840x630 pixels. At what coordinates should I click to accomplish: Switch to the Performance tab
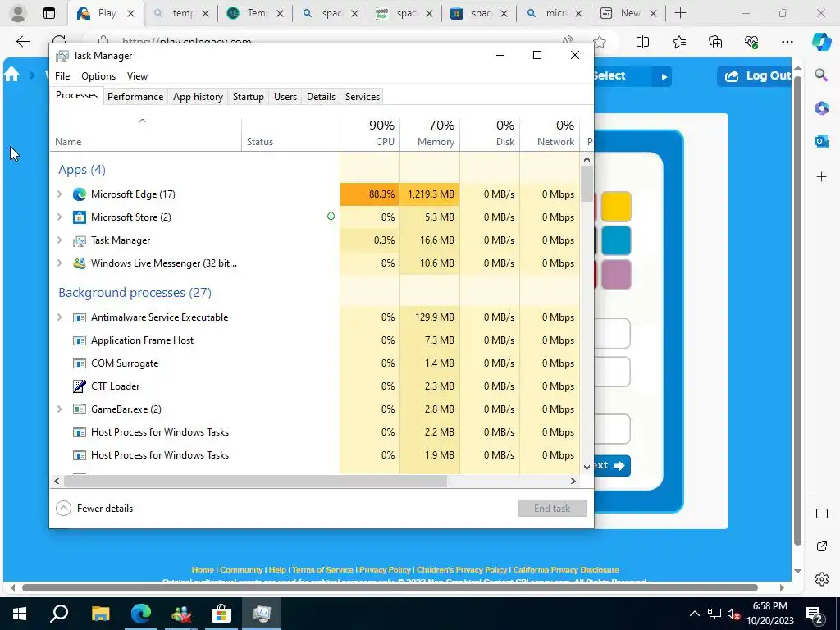135,97
